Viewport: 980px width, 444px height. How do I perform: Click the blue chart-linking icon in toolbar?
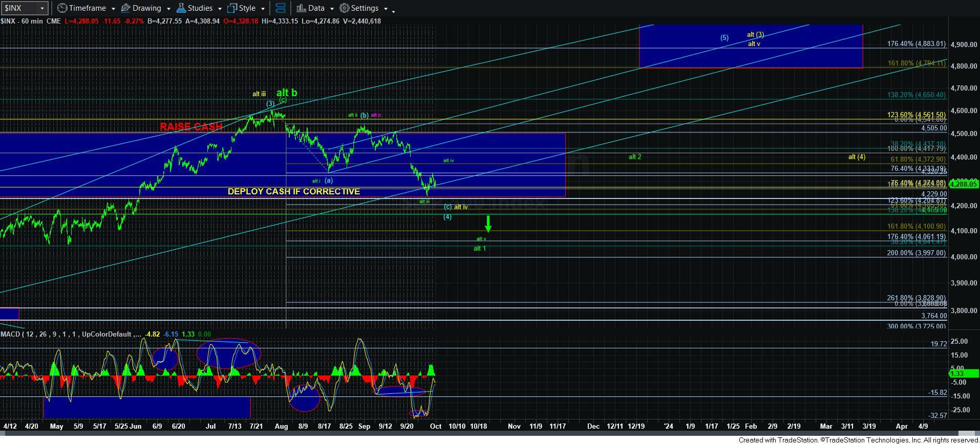click(280, 8)
